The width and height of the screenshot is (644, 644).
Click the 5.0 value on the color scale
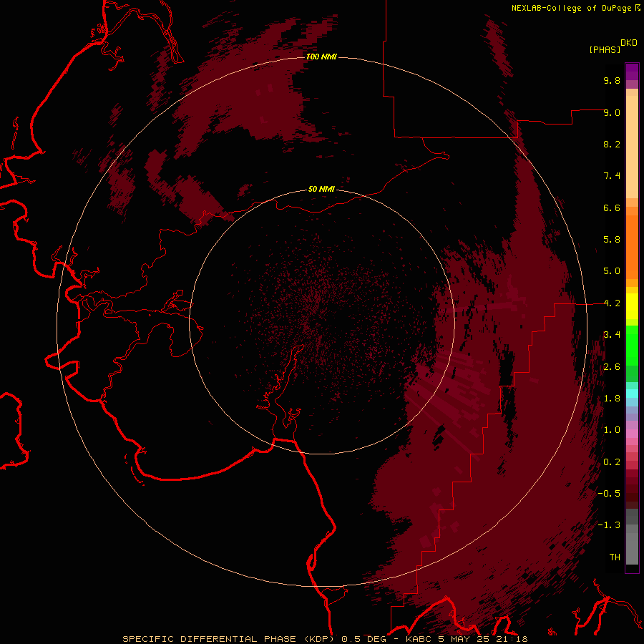coord(612,271)
